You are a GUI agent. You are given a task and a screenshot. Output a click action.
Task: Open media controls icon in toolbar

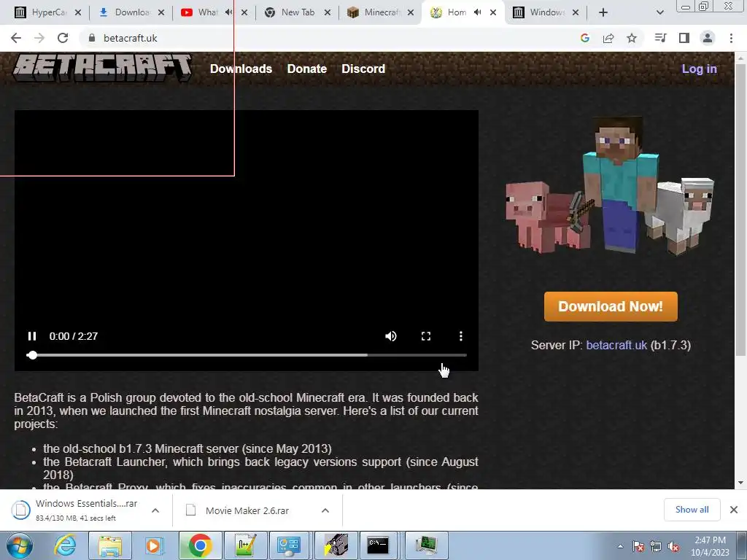coord(660,38)
